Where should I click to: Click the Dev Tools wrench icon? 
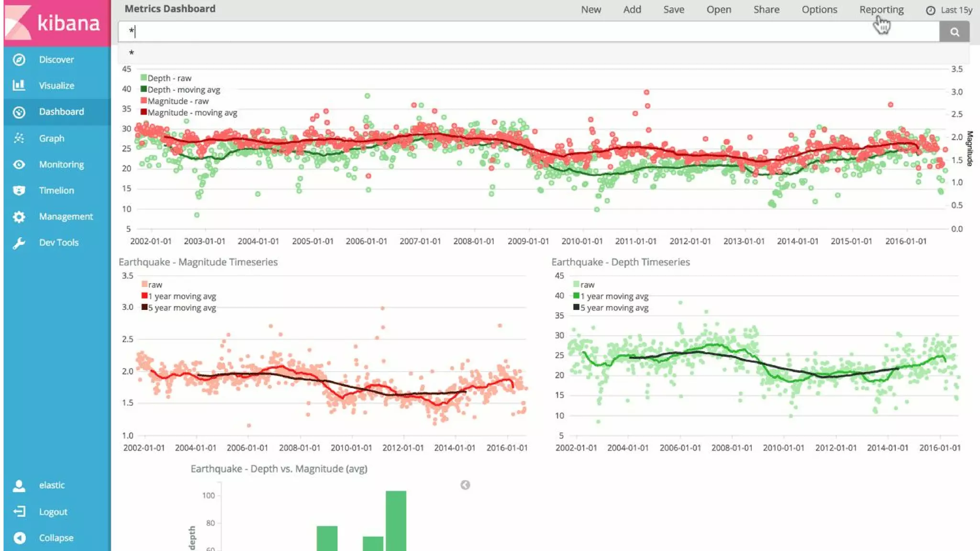coord(19,243)
